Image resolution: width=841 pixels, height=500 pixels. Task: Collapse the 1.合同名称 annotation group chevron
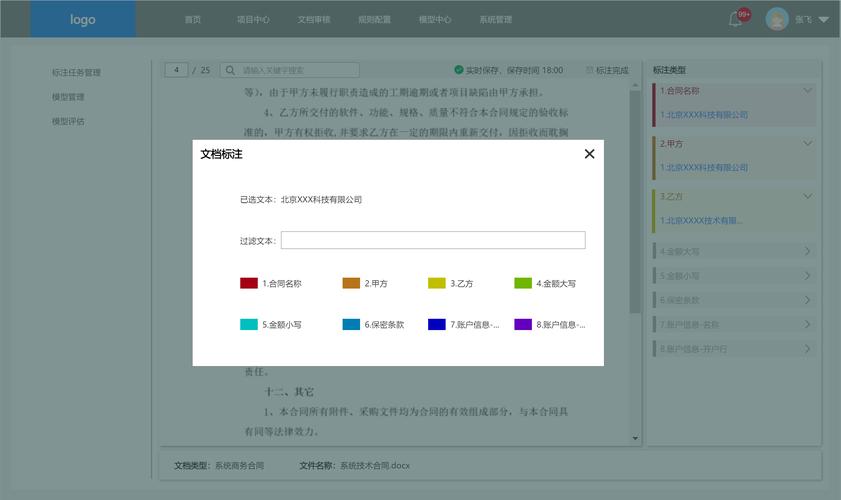click(x=807, y=91)
